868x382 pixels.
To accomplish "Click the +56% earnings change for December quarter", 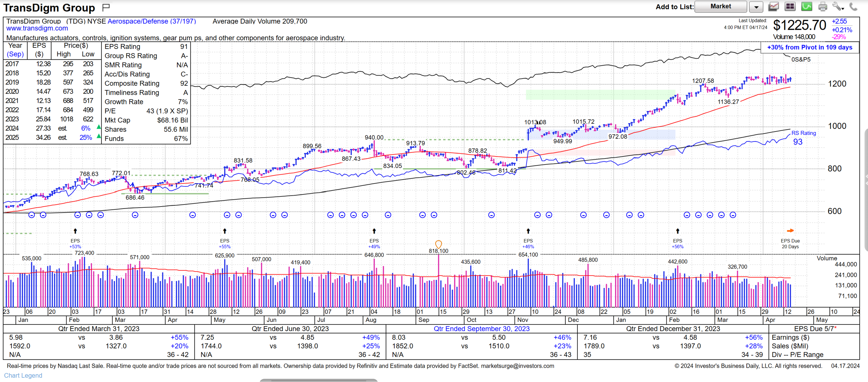I will point(753,337).
